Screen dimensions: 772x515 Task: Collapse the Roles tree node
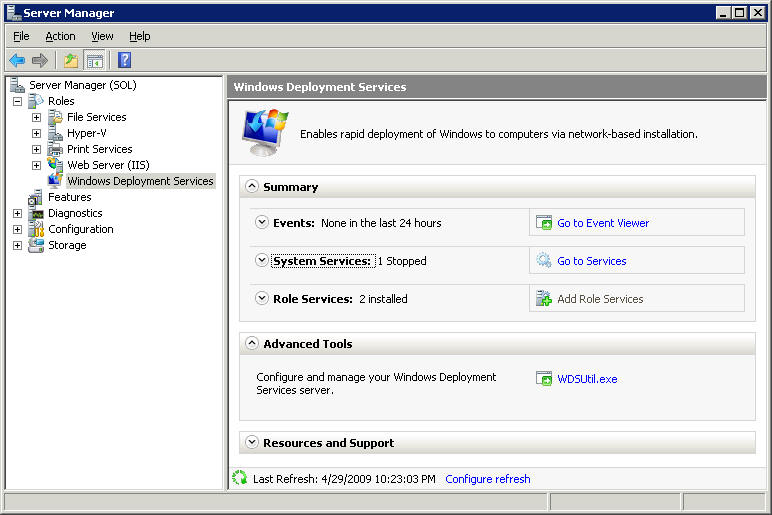pos(17,101)
